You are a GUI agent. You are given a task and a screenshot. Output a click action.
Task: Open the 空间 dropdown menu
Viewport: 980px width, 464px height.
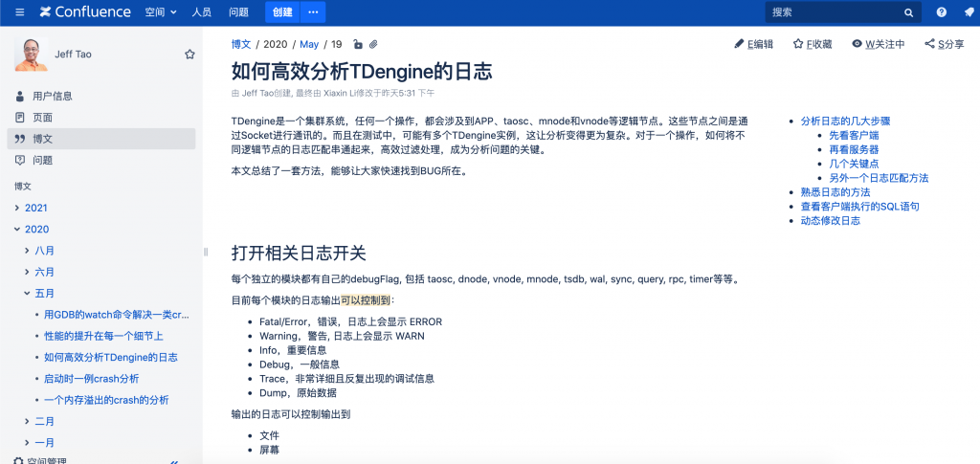pyautogui.click(x=161, y=11)
